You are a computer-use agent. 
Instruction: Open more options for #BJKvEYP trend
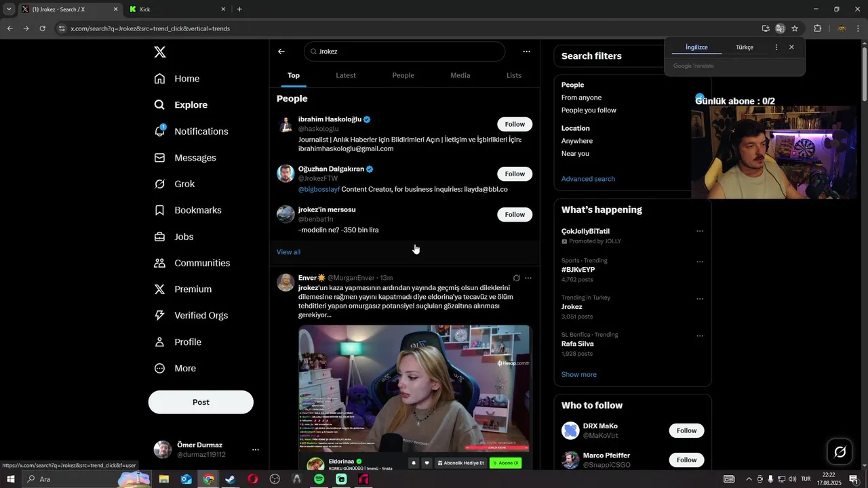click(700, 262)
